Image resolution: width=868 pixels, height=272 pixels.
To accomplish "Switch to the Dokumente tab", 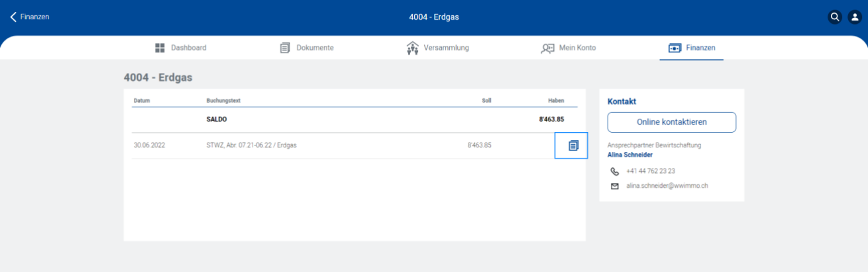I will click(307, 48).
